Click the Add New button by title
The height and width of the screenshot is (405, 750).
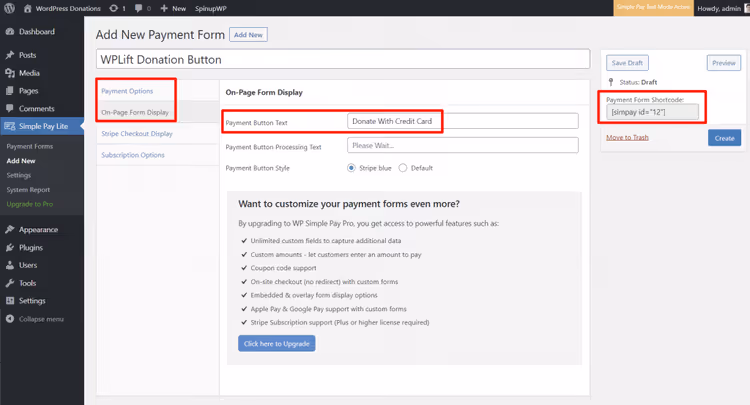coord(248,35)
